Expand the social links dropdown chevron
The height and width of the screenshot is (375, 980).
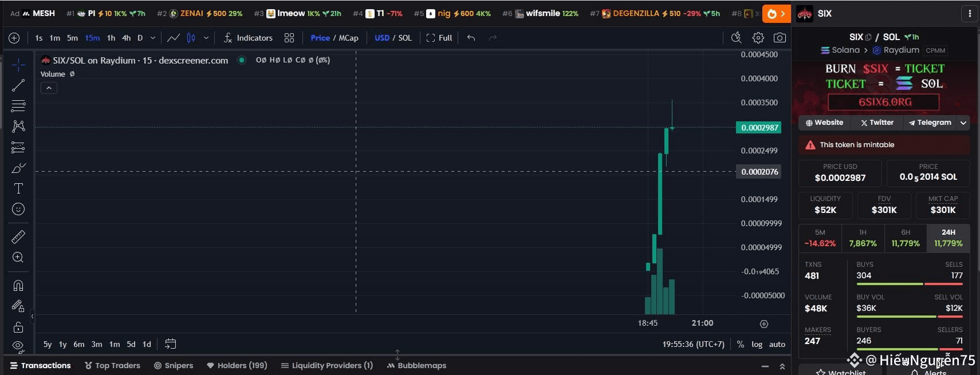pyautogui.click(x=963, y=123)
